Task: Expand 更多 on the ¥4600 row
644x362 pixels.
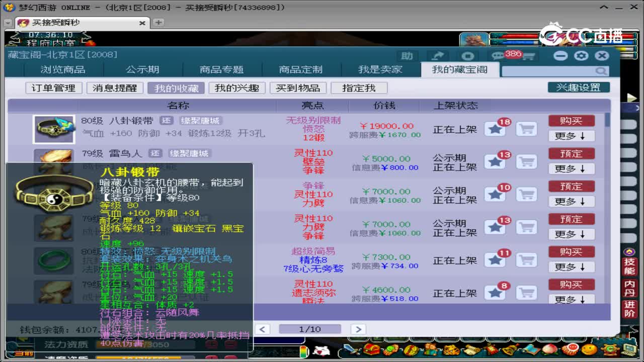Action: 571,299
